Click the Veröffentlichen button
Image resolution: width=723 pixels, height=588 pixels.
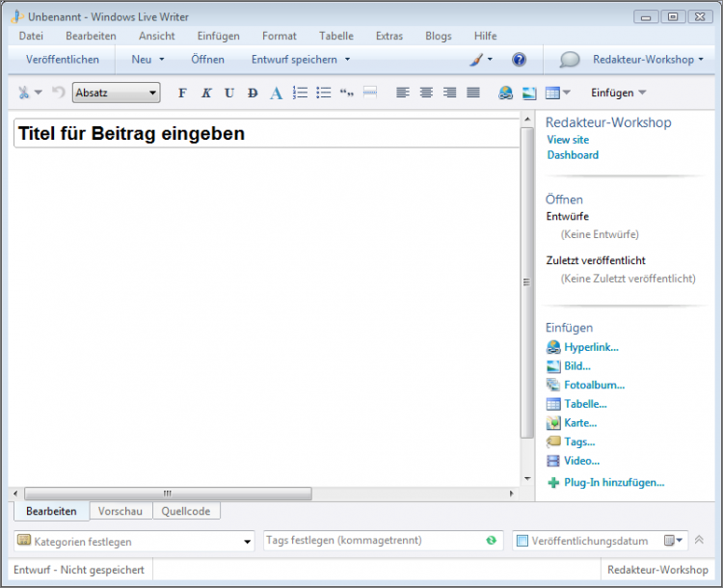coord(63,60)
